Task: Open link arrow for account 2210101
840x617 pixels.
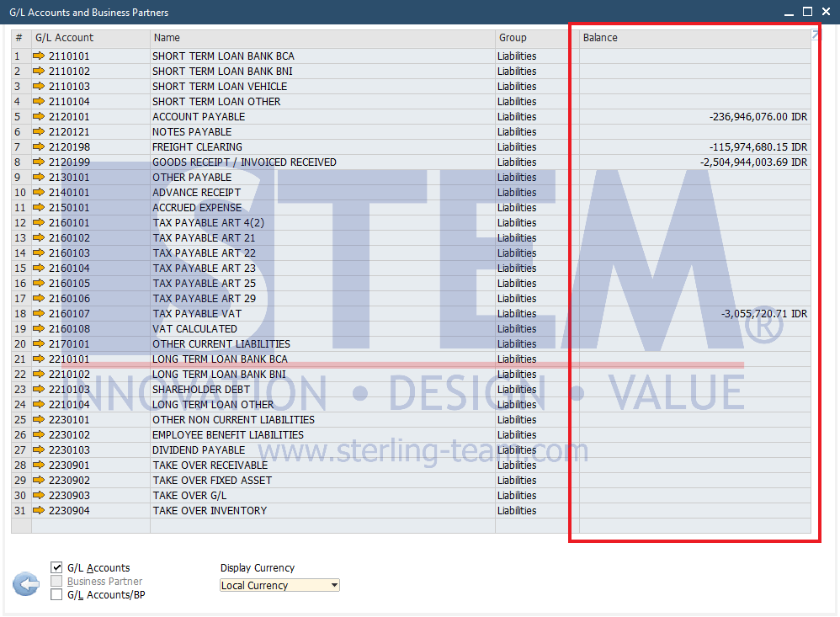Action: 39,359
